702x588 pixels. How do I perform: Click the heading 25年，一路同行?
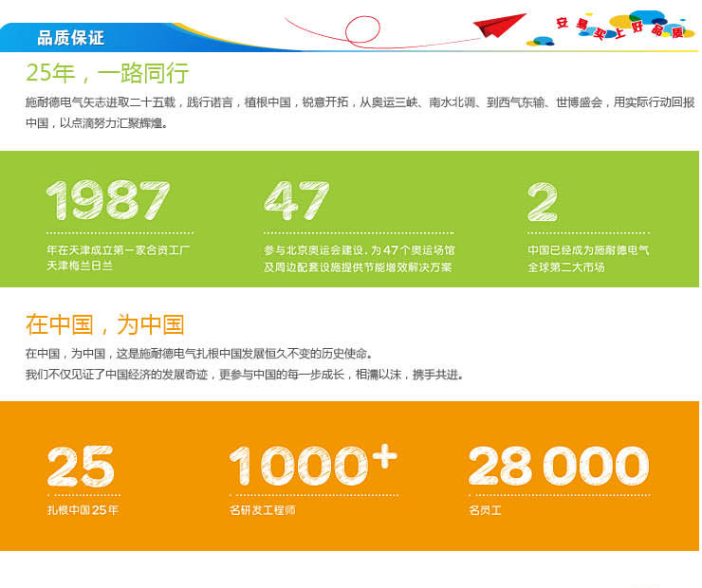tap(107, 73)
